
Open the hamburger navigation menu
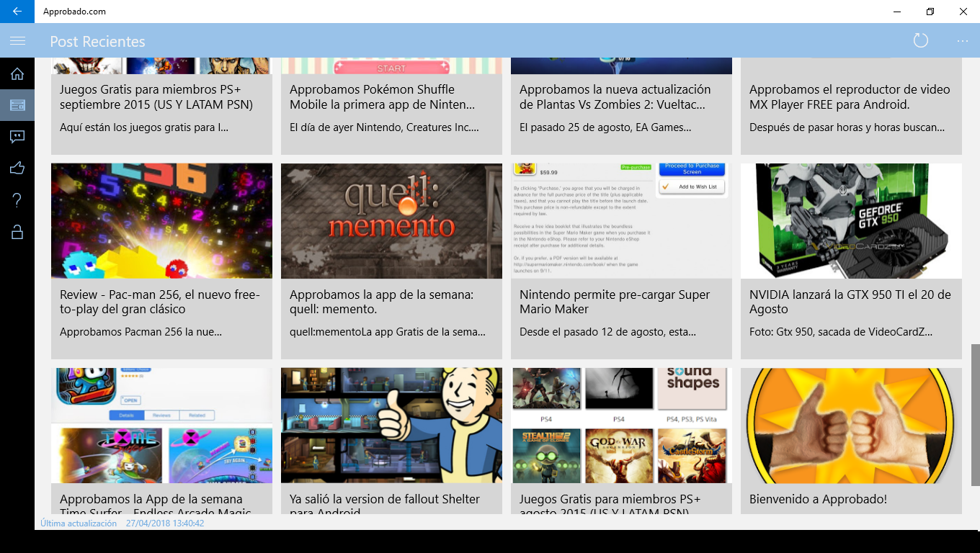[17, 41]
